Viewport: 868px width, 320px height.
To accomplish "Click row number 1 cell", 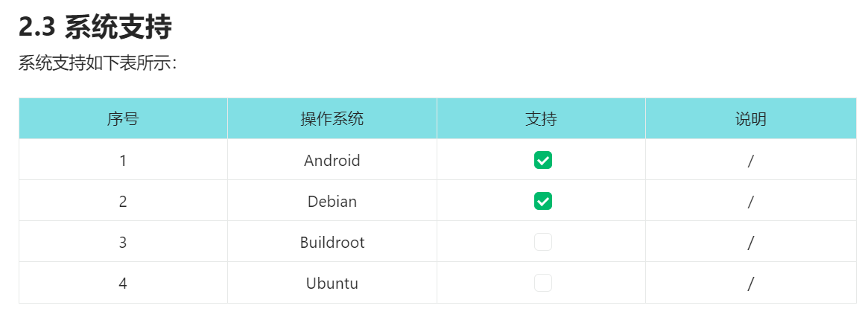I will 123,160.
